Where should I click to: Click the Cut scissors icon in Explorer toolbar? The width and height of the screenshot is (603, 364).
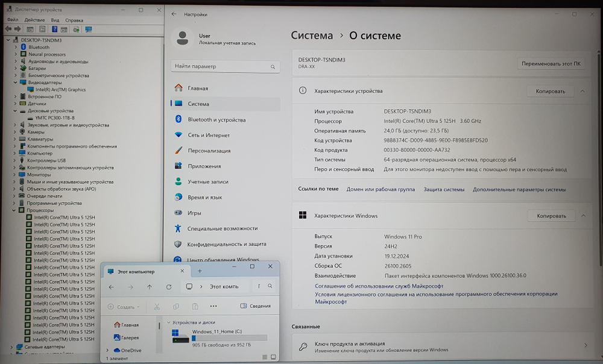click(156, 307)
